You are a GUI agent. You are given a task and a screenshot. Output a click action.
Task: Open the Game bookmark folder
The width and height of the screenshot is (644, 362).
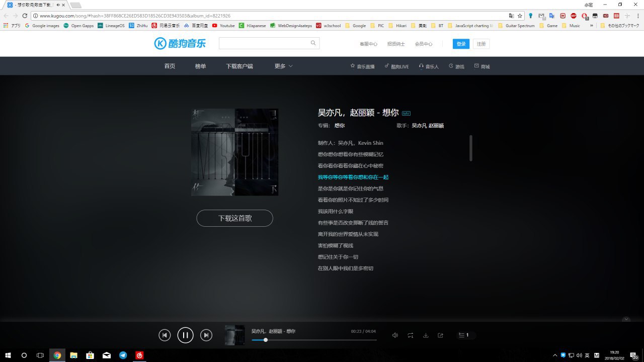pos(548,26)
